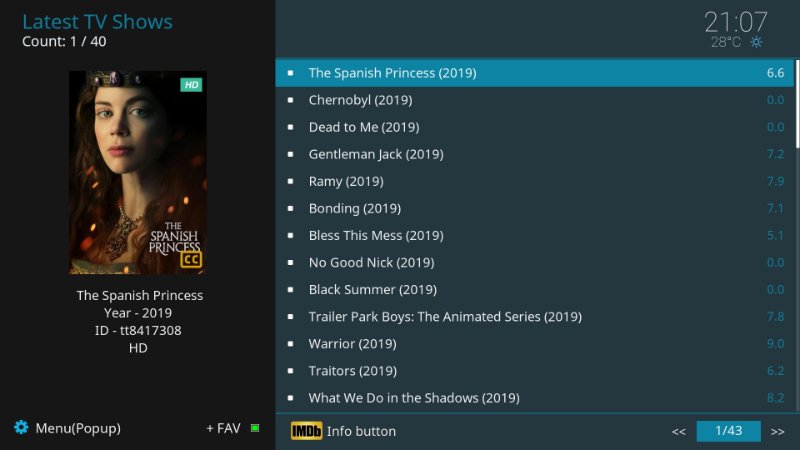Go to previous page with << arrow
The image size is (800, 450).
(678, 431)
